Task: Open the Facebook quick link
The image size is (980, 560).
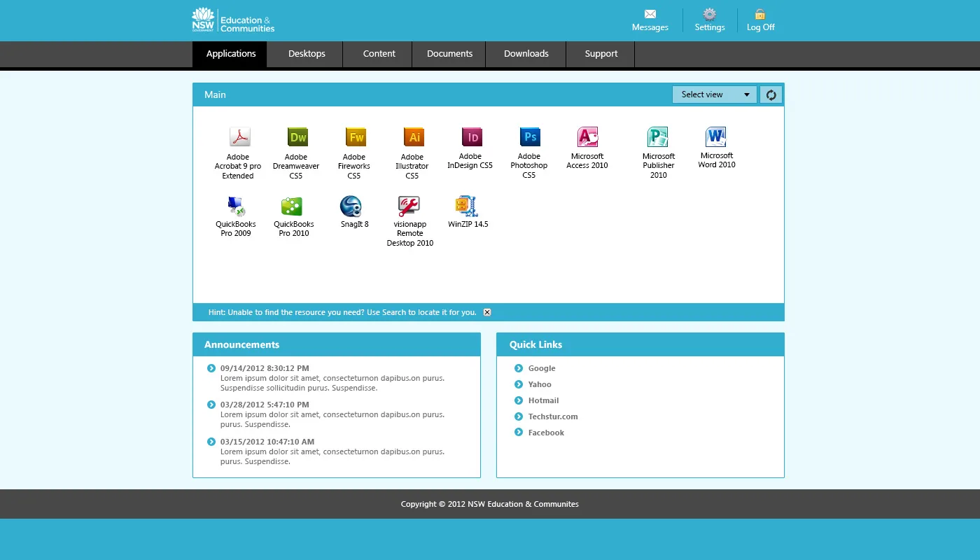Action: (x=546, y=433)
